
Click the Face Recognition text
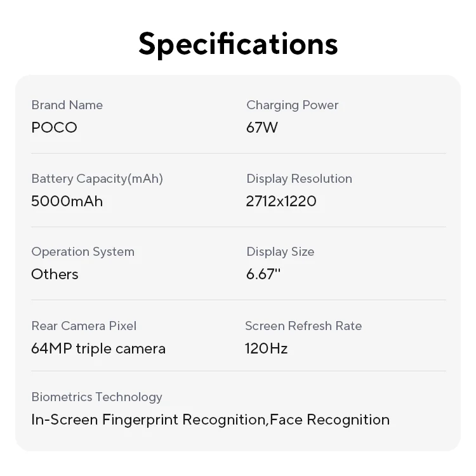coord(329,420)
